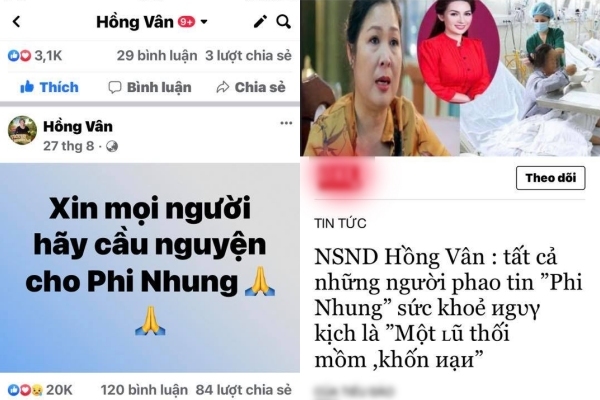
Task: Tap the Hồng Vân author name
Action: tap(78, 126)
